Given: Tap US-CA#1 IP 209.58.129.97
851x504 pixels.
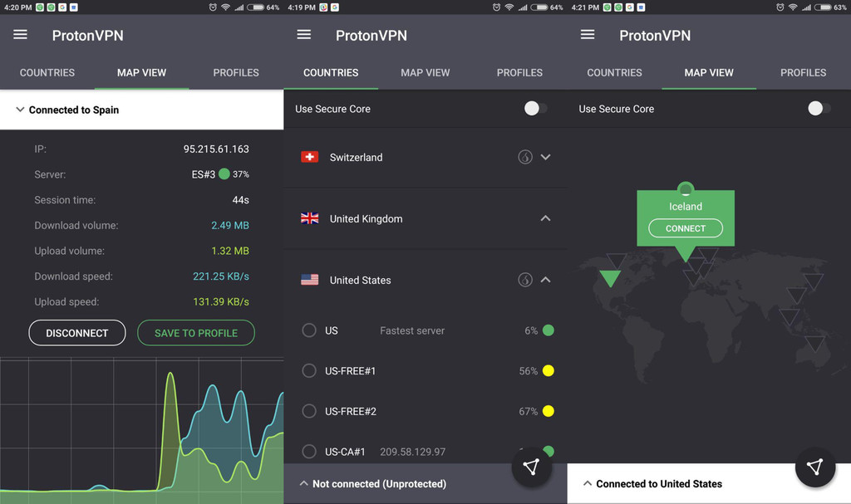Looking at the screenshot, I should click(x=412, y=452).
